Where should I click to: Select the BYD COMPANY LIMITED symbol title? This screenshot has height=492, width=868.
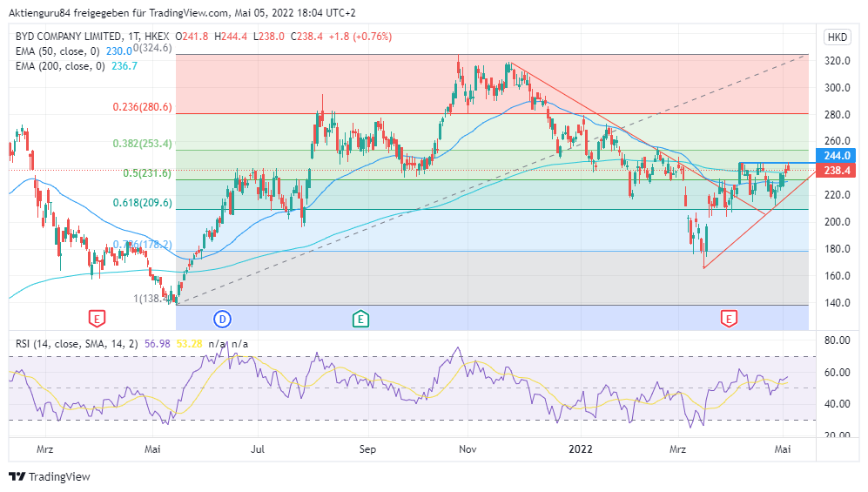(x=69, y=37)
